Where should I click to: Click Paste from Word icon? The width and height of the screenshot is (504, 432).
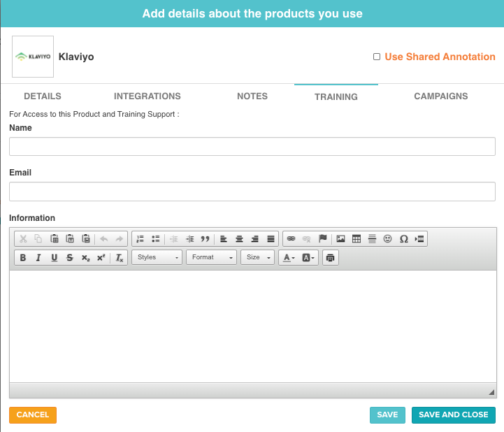point(85,239)
